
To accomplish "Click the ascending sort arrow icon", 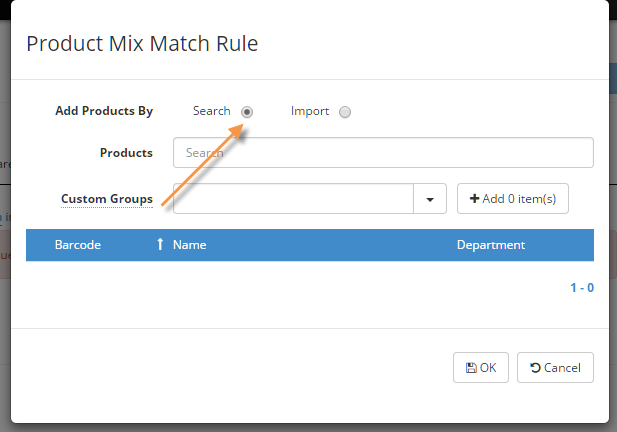I will [x=160, y=245].
